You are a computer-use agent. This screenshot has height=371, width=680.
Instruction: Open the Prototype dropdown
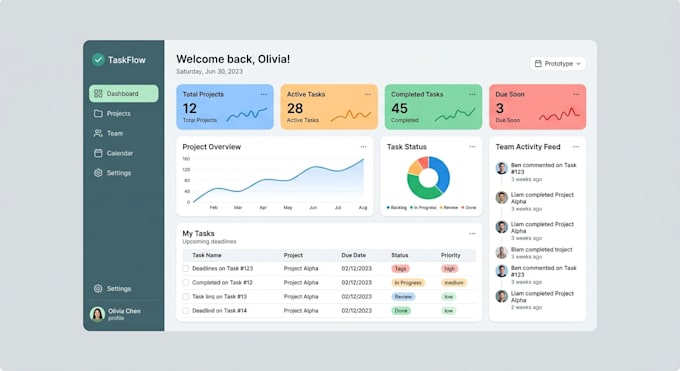click(x=558, y=64)
